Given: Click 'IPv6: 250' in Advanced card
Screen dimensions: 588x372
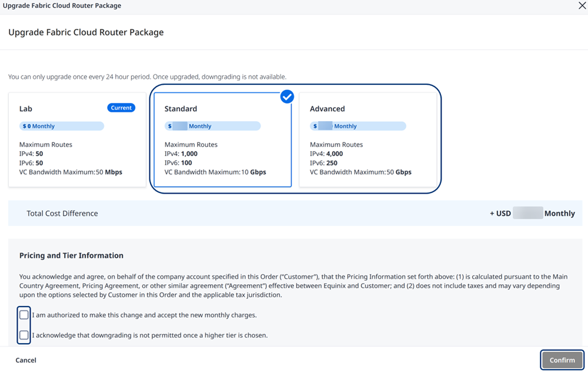Looking at the screenshot, I should pyautogui.click(x=323, y=163).
